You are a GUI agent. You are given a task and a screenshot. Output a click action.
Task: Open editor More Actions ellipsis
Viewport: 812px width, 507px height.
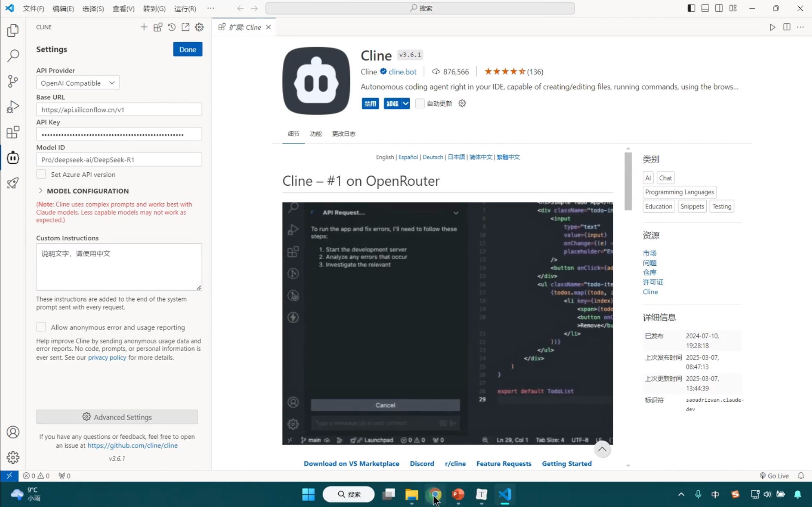click(x=801, y=27)
